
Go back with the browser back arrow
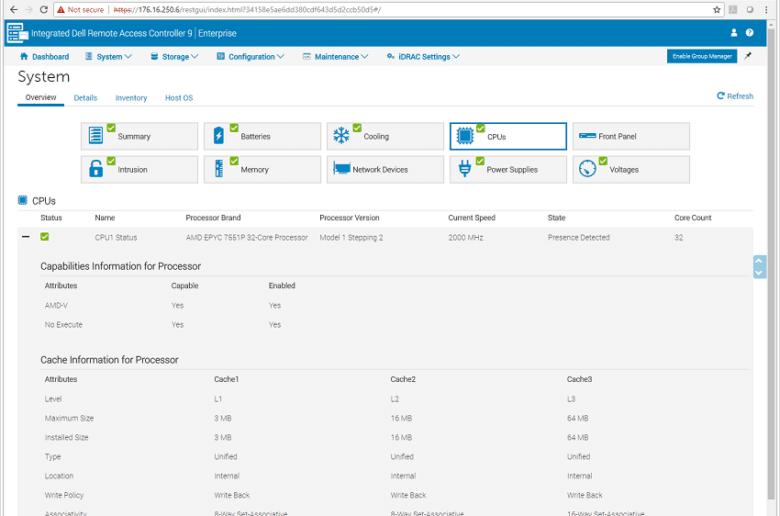pos(13,9)
